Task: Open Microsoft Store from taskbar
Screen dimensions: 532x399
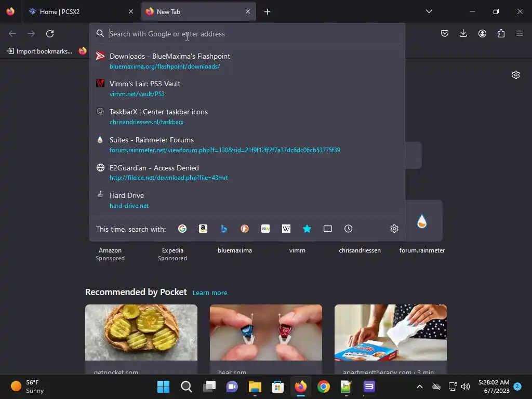Action: (x=277, y=387)
